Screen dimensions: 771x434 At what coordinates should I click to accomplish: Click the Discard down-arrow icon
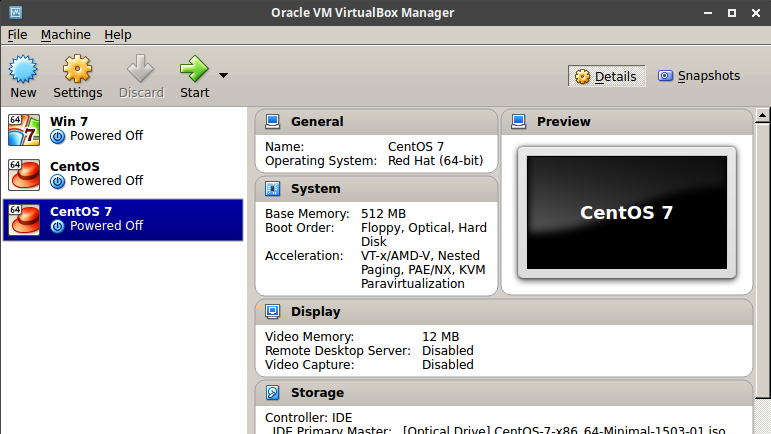141,69
